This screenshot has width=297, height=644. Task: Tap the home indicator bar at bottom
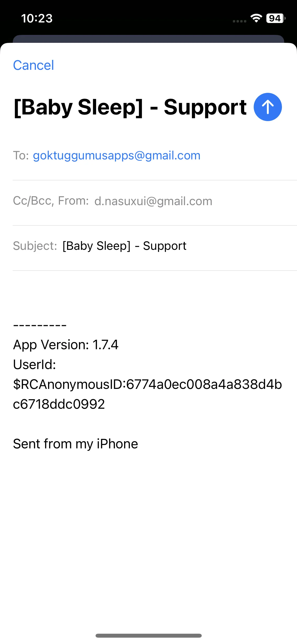point(149,636)
